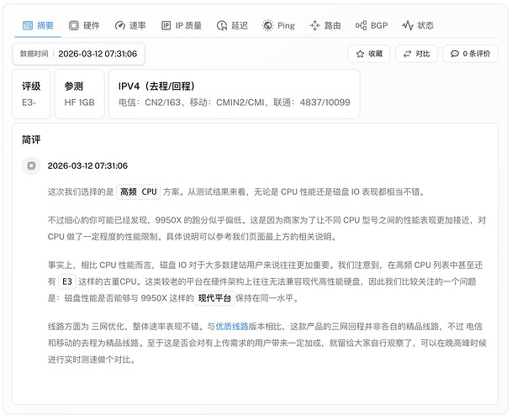
Task: Click the star icon in 收藏
Action: point(360,54)
